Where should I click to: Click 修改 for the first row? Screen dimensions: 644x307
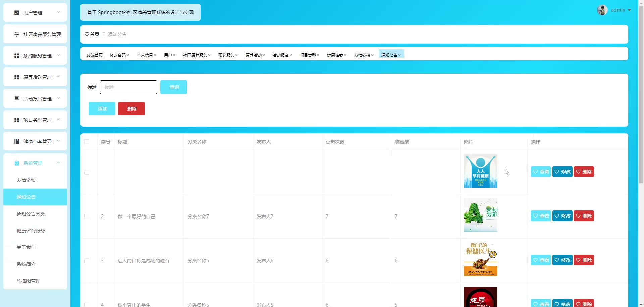tap(562, 172)
